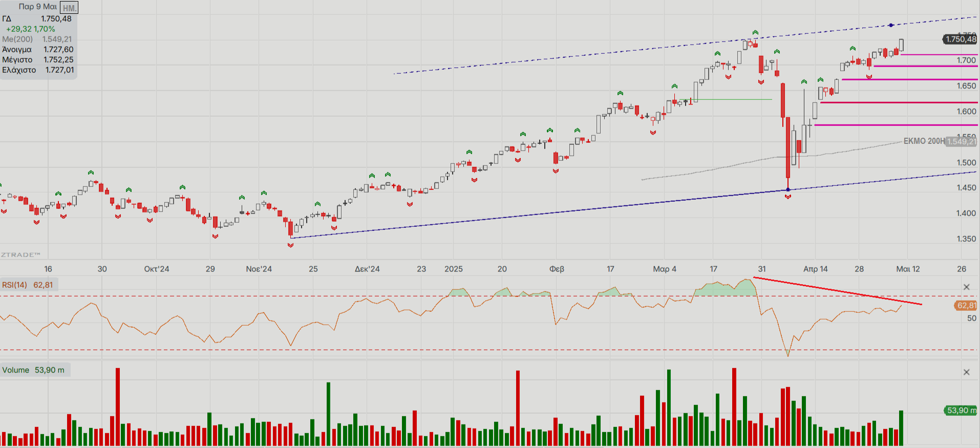Click the 50 level label on the RSI axis
The height and width of the screenshot is (448, 980).
pyautogui.click(x=971, y=318)
